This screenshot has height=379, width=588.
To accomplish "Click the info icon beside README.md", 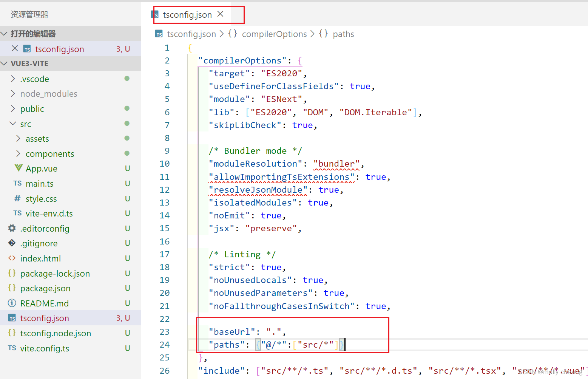I will coord(12,303).
